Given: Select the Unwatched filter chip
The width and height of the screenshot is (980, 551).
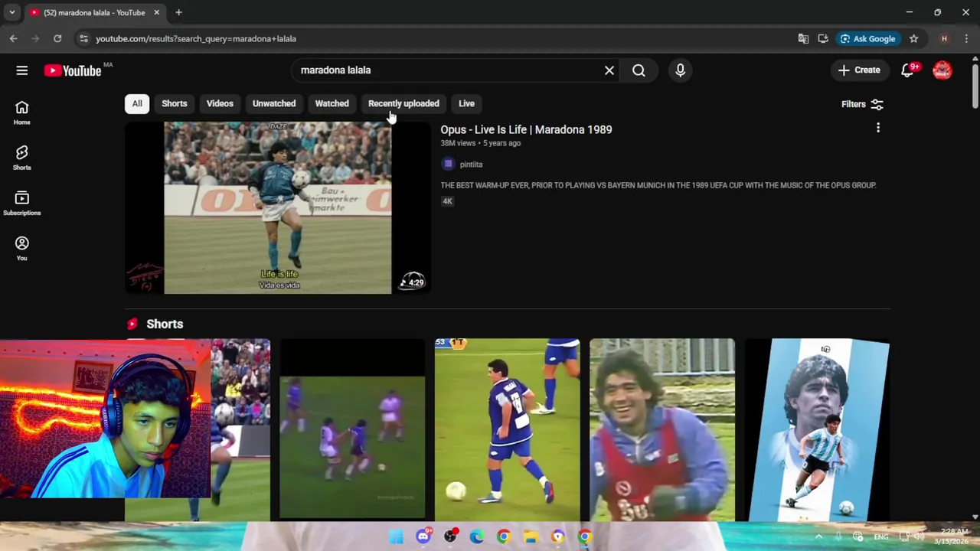Looking at the screenshot, I should pyautogui.click(x=274, y=103).
